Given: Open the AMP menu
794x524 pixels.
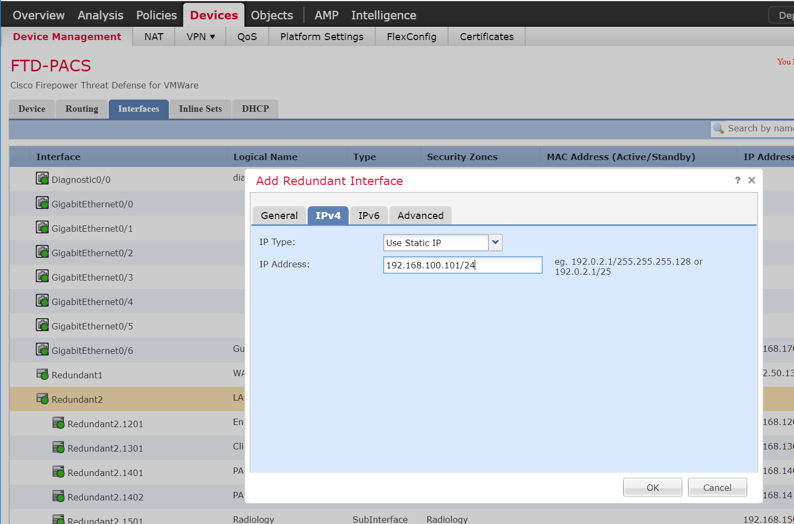Looking at the screenshot, I should tap(326, 15).
